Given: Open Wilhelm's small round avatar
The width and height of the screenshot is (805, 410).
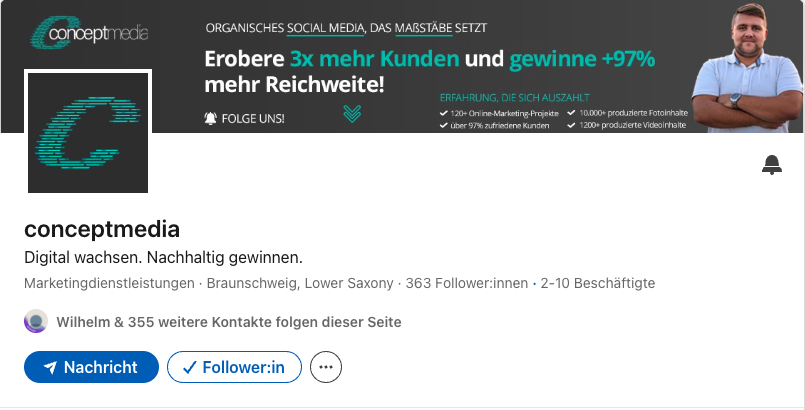Looking at the screenshot, I should 35,322.
